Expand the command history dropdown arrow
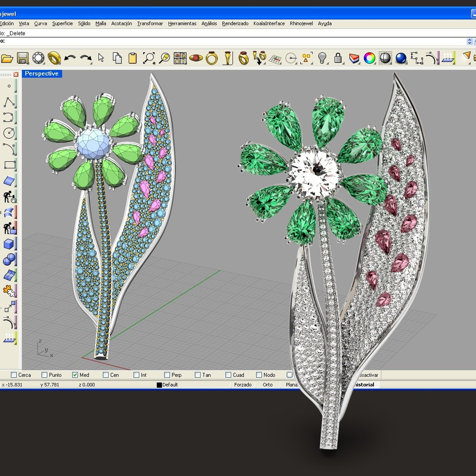The height and width of the screenshot is (476, 476). pos(470,41)
